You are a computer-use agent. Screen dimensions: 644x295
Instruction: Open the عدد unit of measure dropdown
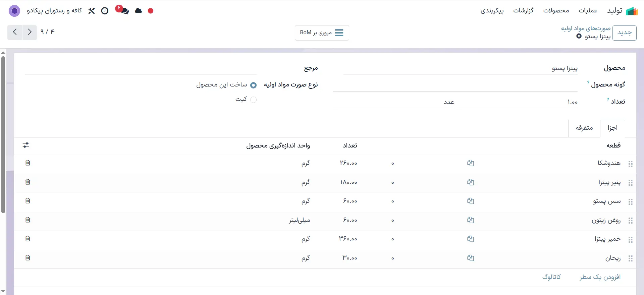click(393, 102)
